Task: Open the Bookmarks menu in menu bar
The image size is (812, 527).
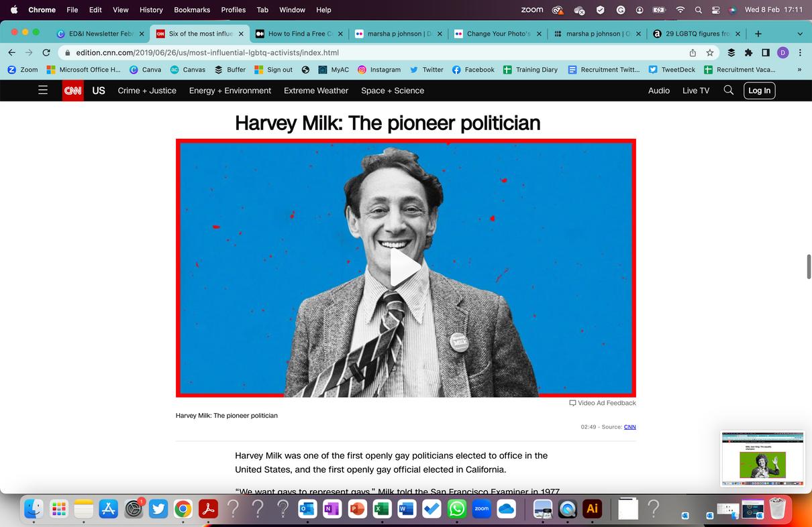Action: [192, 10]
